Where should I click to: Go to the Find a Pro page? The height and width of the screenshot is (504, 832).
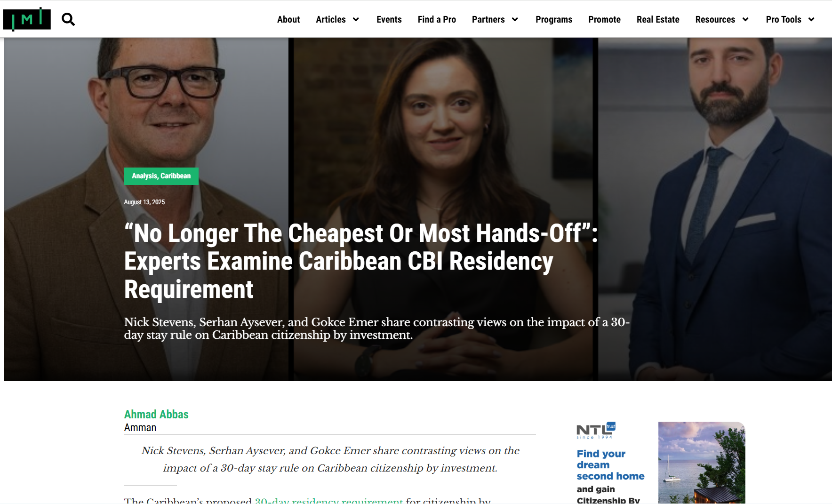[437, 19]
